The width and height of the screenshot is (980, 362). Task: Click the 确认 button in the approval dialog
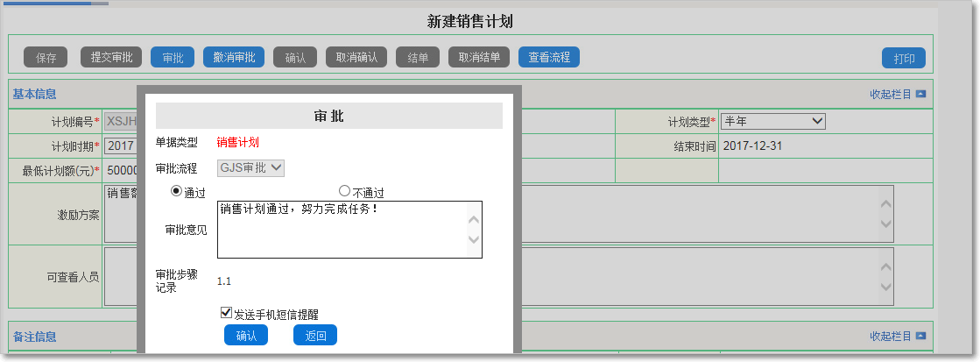245,335
